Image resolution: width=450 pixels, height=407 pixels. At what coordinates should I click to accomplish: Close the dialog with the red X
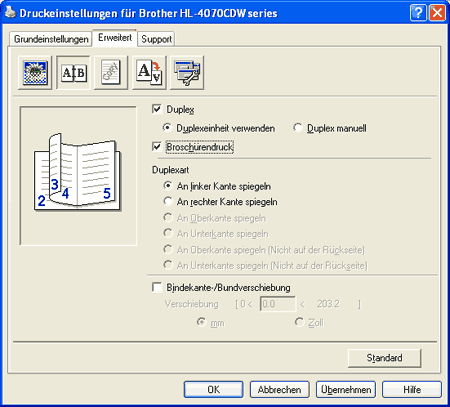[437, 13]
